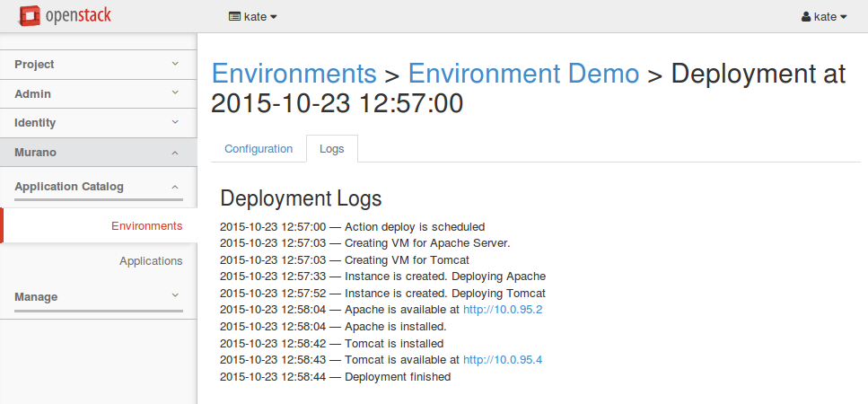Open the Tomcat URL http://10.0.95.4
Viewport: 868px width, 404px height.
[502, 360]
